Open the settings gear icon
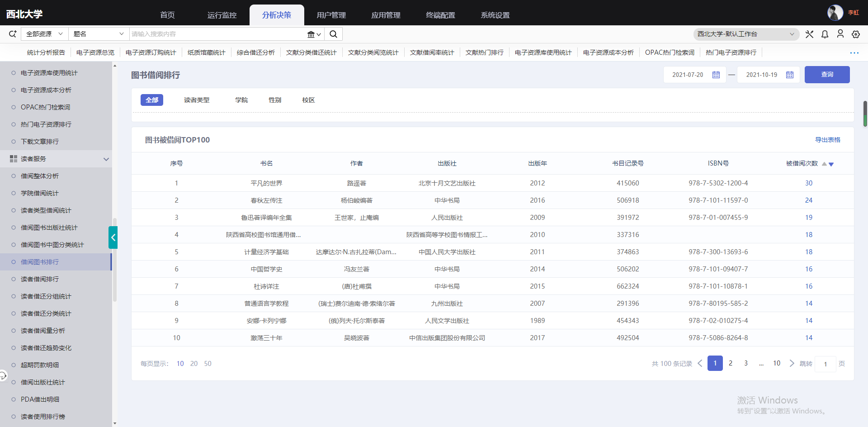This screenshot has width=868, height=427. pyautogui.click(x=855, y=34)
